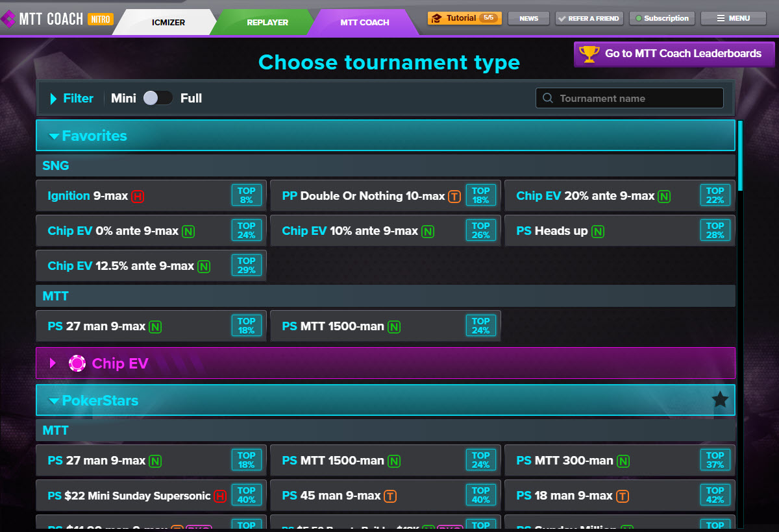779x532 pixels.
Task: Click the H badge on $22 Mini Sunday Supersonic
Action: pyautogui.click(x=220, y=496)
